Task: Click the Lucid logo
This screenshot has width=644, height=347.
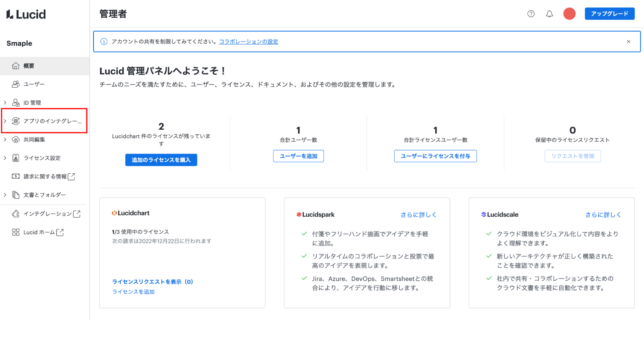Action: point(26,14)
